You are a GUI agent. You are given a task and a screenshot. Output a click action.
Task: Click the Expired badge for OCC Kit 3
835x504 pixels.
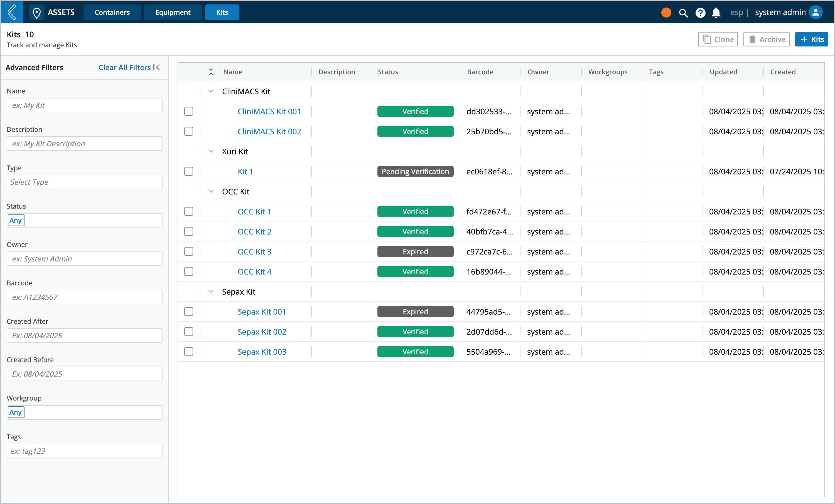coord(415,251)
